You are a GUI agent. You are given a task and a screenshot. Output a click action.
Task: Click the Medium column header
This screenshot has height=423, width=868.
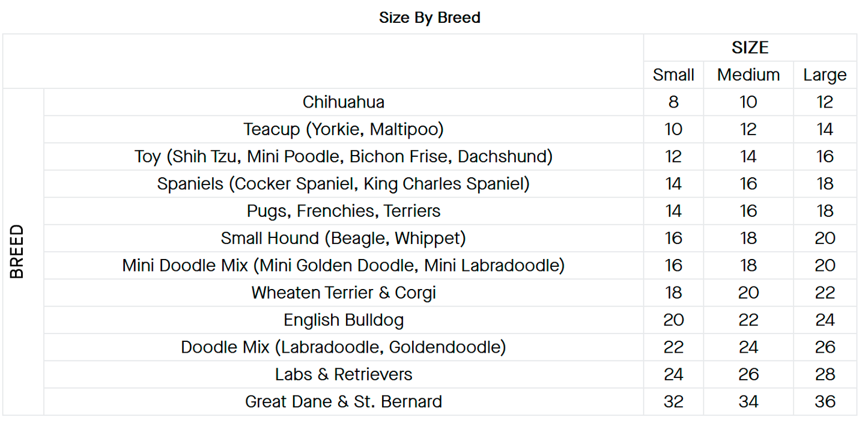point(748,75)
